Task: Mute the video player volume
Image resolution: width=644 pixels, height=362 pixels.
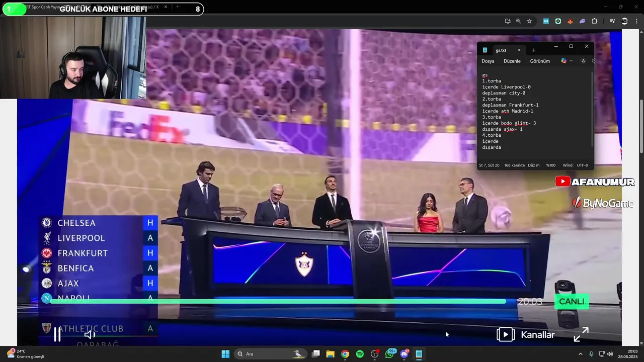Action: 90,334
